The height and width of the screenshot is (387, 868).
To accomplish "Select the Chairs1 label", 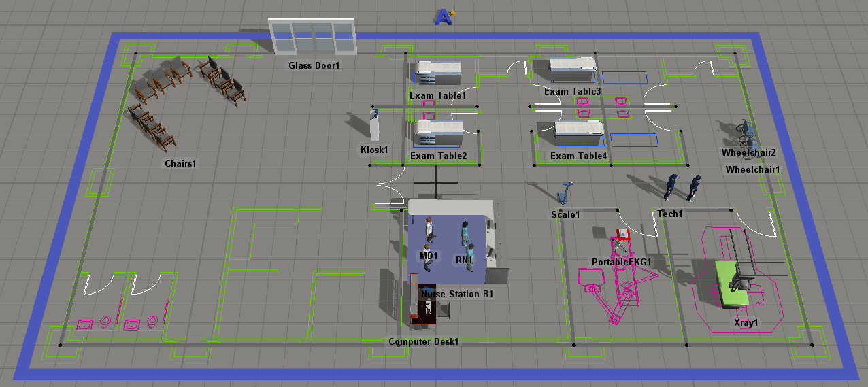I will (180, 164).
